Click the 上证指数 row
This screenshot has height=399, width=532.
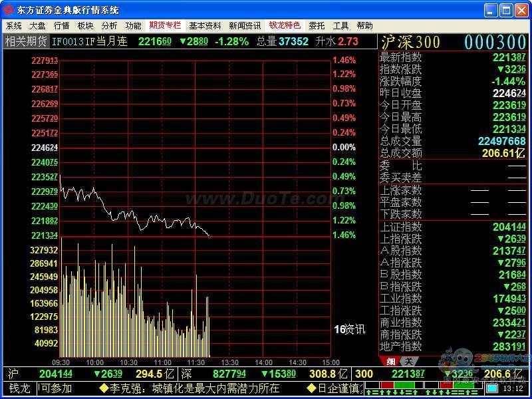pos(453,227)
